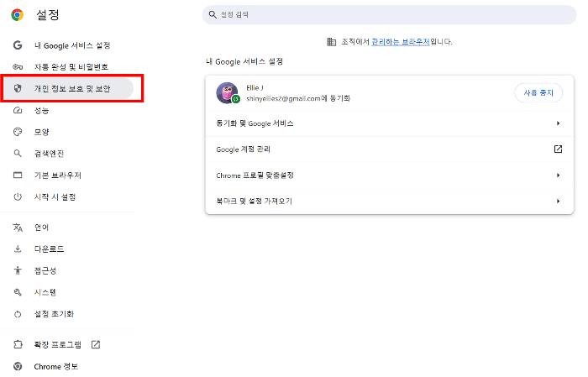The height and width of the screenshot is (377, 588).
Task: Click the external link icon on Google 계정 관리
Action: [558, 149]
